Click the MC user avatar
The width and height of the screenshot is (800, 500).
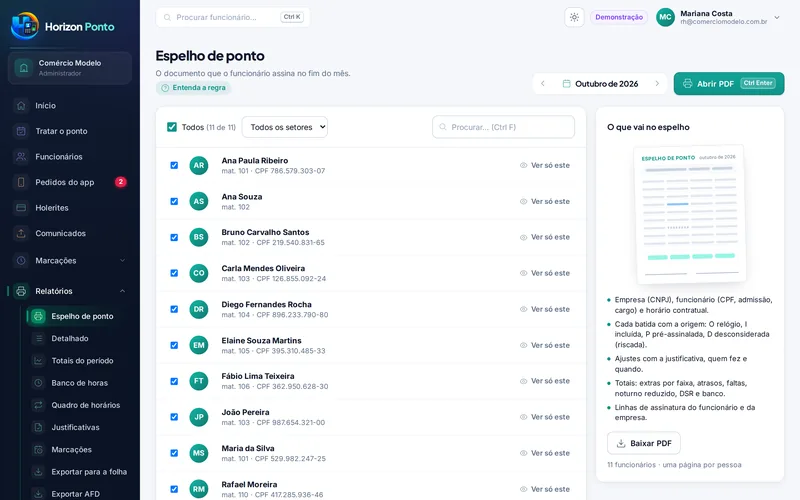click(x=665, y=17)
